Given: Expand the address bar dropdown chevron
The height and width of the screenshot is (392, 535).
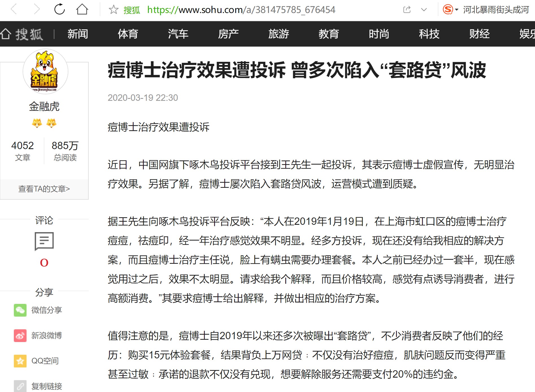Looking at the screenshot, I should pyautogui.click(x=424, y=10).
